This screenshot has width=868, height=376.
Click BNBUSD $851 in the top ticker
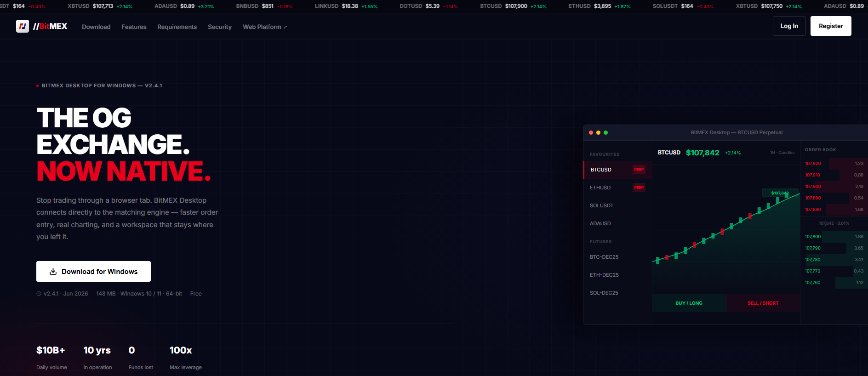264,6
